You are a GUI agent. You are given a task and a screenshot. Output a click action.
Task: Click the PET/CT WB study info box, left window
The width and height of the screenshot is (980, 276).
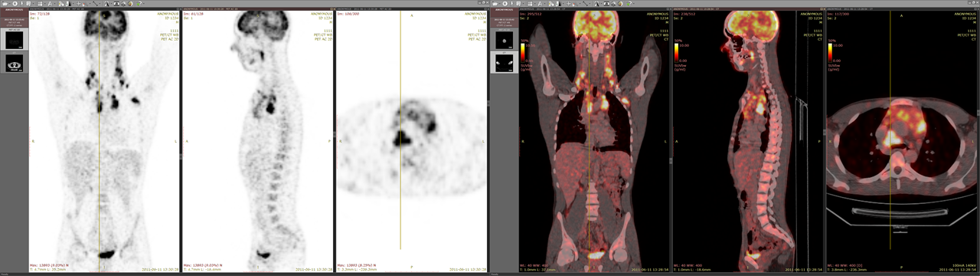[x=15, y=22]
